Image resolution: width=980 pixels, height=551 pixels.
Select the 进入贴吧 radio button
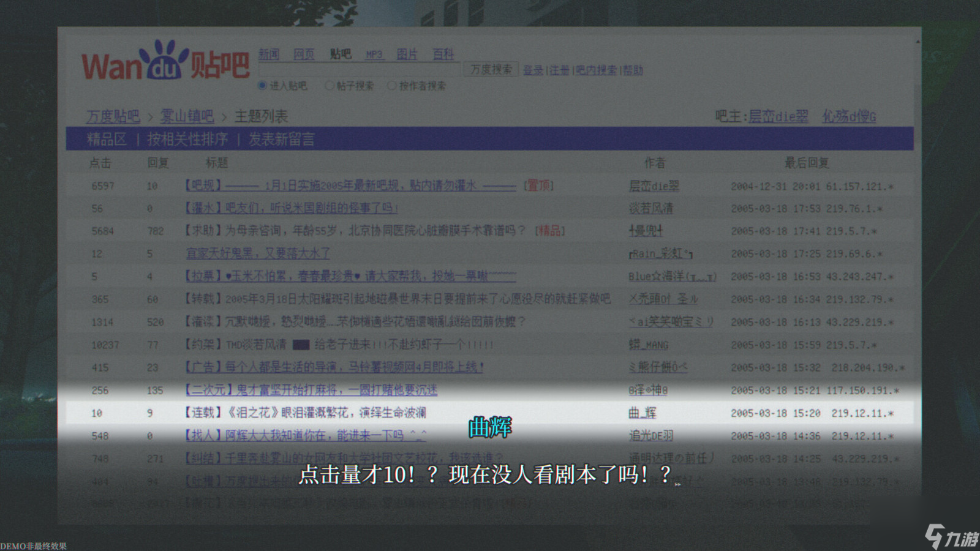[262, 86]
